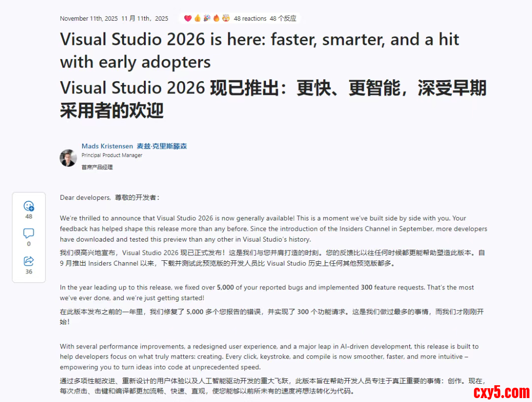Click the party popper reaction emoji
This screenshot has width=532, height=402.
pyautogui.click(x=207, y=18)
